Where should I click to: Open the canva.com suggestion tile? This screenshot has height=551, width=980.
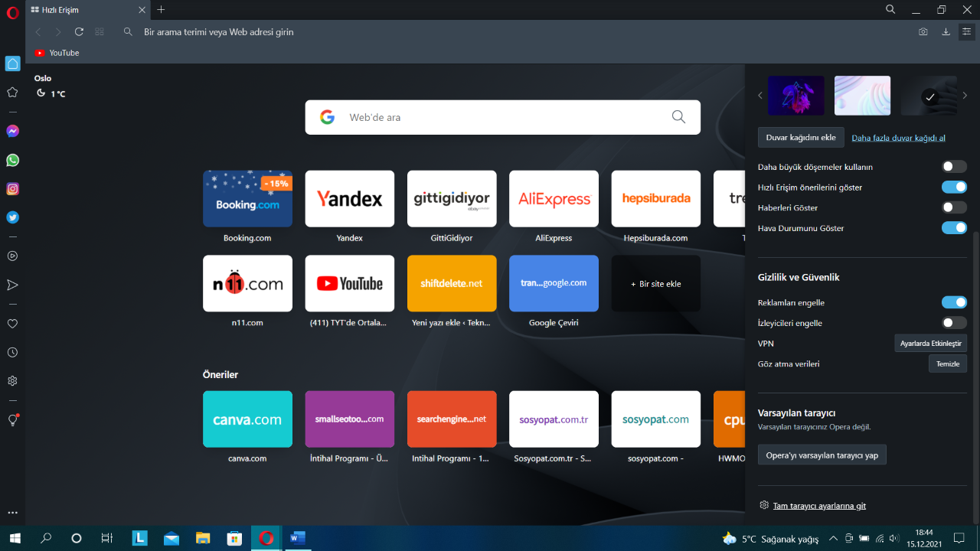click(247, 419)
